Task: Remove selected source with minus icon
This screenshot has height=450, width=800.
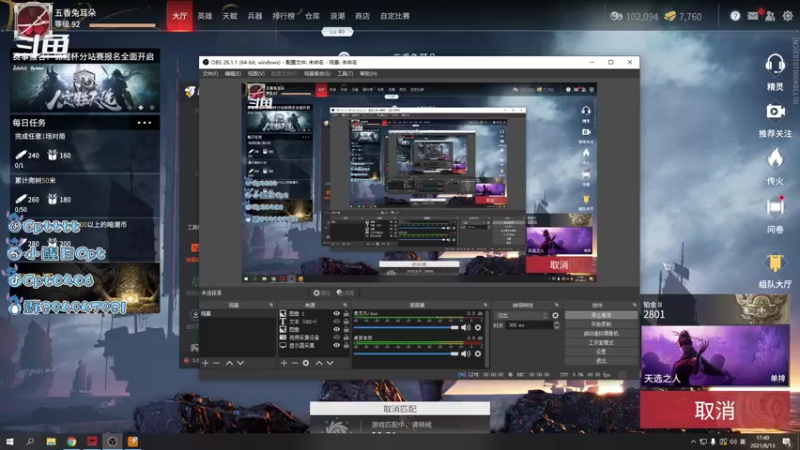Action: tap(294, 363)
